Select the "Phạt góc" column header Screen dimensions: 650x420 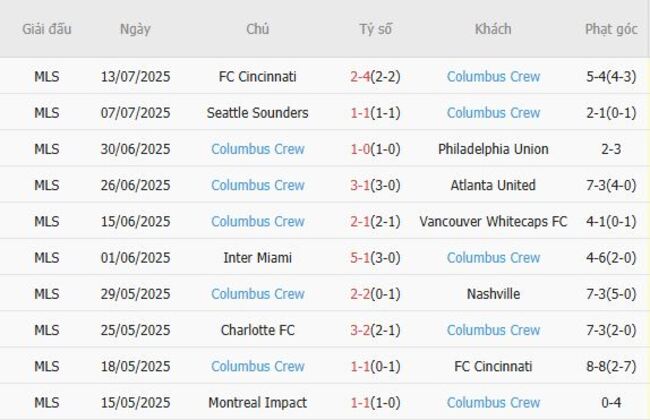click(x=611, y=29)
